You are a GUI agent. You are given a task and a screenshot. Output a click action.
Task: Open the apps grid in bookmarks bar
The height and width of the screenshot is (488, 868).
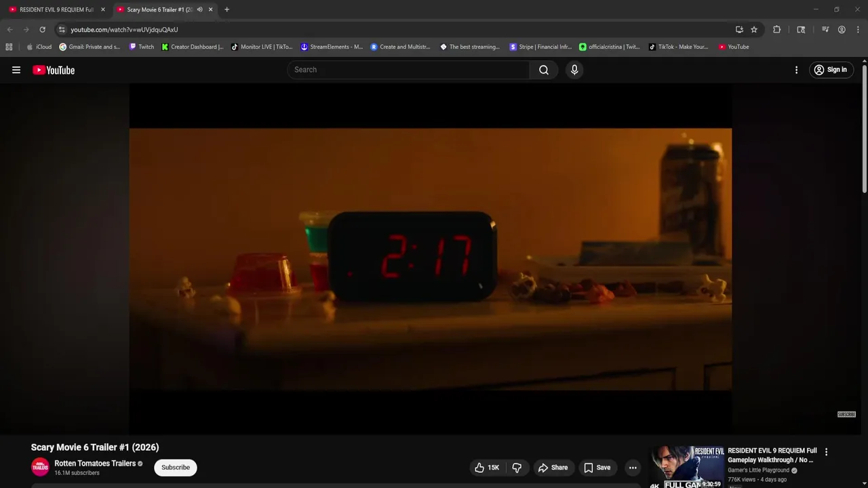(9, 47)
